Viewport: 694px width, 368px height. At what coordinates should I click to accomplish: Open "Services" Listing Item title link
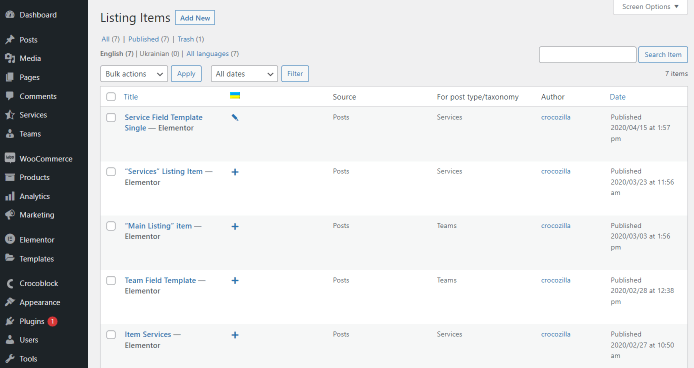pos(163,171)
